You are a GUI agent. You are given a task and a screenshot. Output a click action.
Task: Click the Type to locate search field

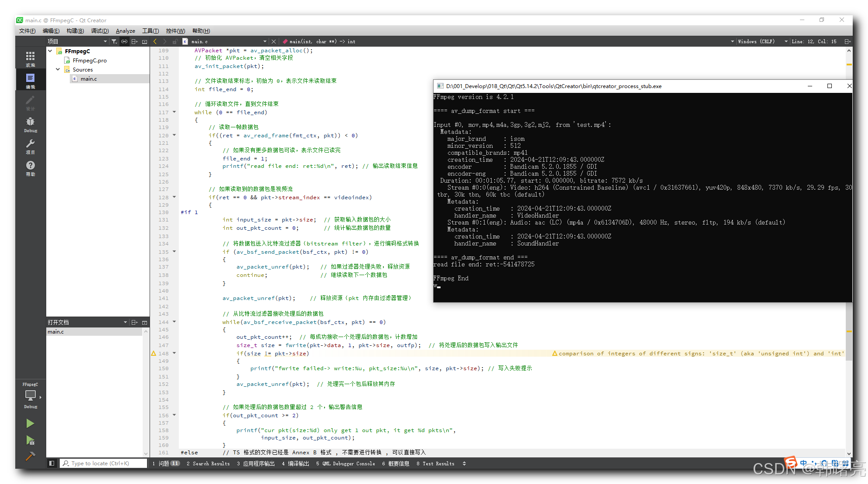(103, 464)
